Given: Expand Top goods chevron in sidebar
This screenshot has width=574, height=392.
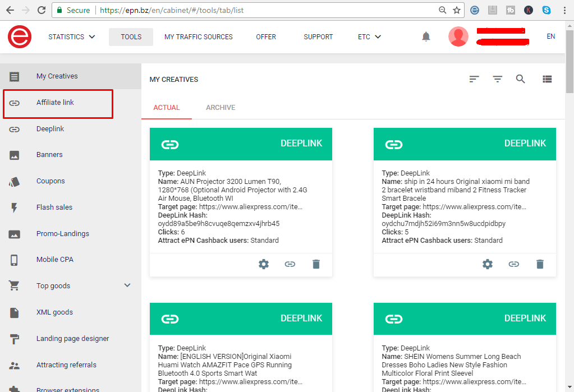Looking at the screenshot, I should click(x=127, y=285).
